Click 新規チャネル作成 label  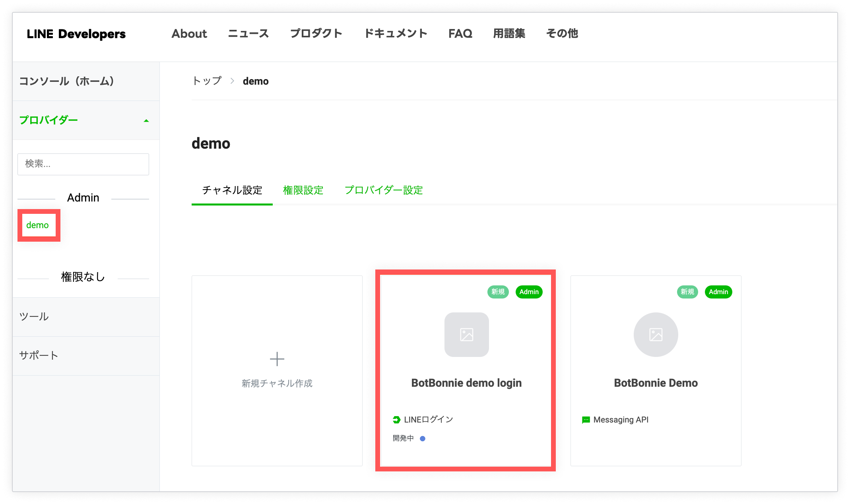[x=277, y=383]
